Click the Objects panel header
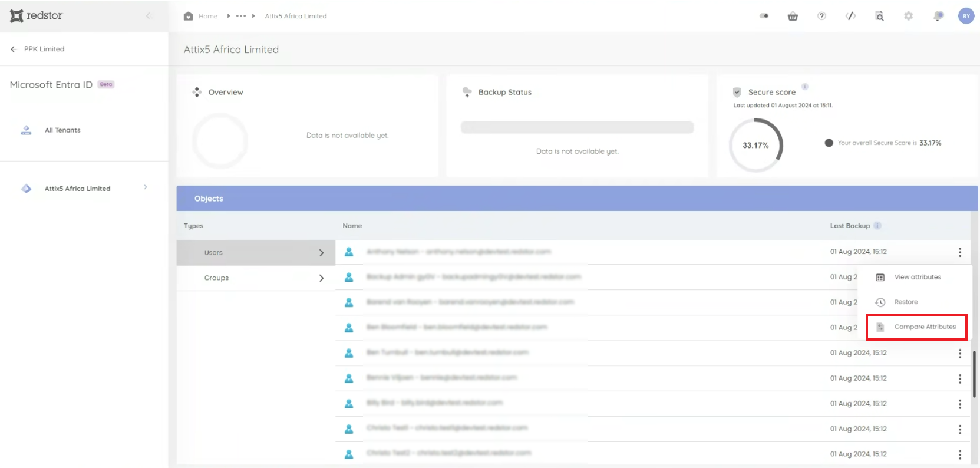980x468 pixels. pyautogui.click(x=577, y=199)
